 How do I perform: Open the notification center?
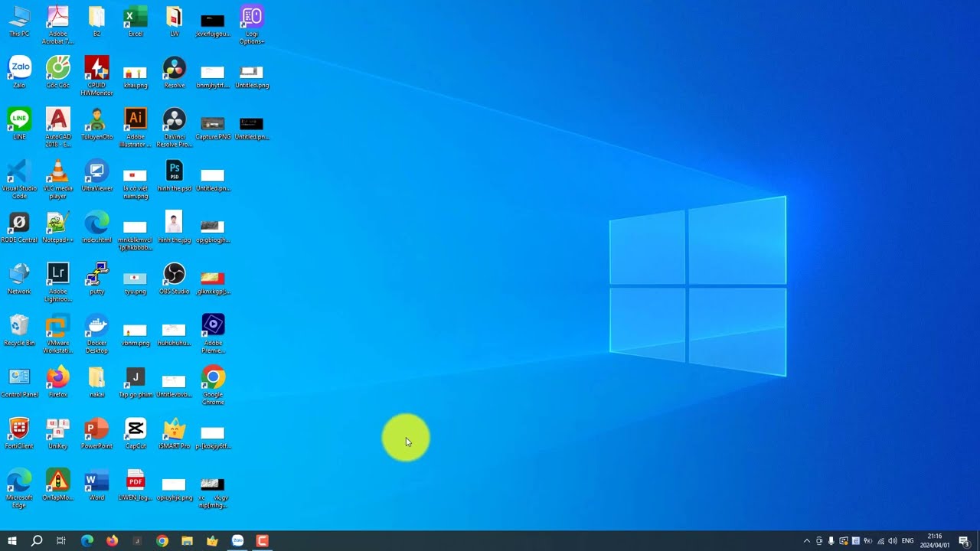(x=964, y=541)
